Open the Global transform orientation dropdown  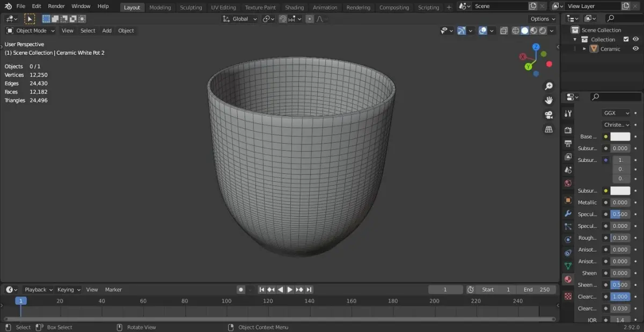[240, 19]
